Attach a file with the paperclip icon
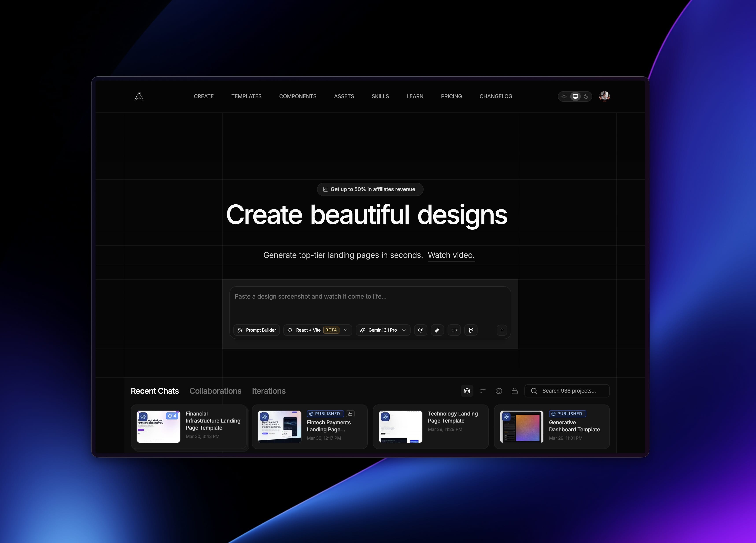Viewport: 756px width, 543px height. click(x=437, y=330)
